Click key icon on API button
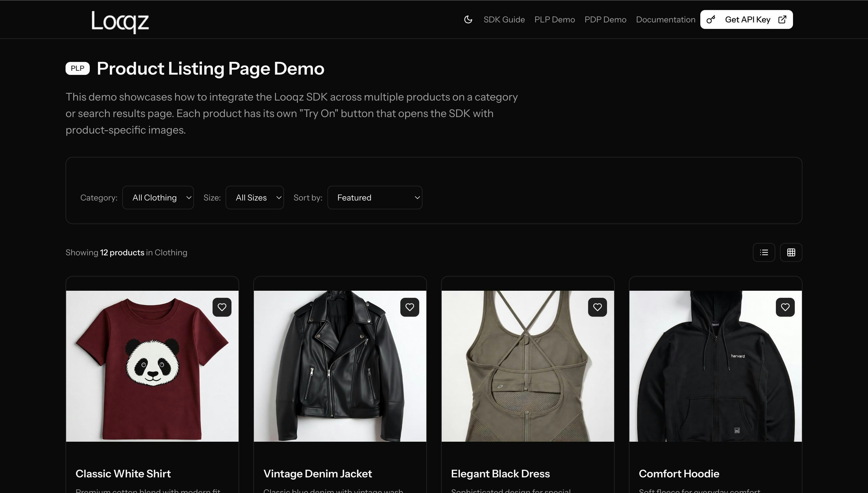Viewport: 868px width, 493px height. 711,20
